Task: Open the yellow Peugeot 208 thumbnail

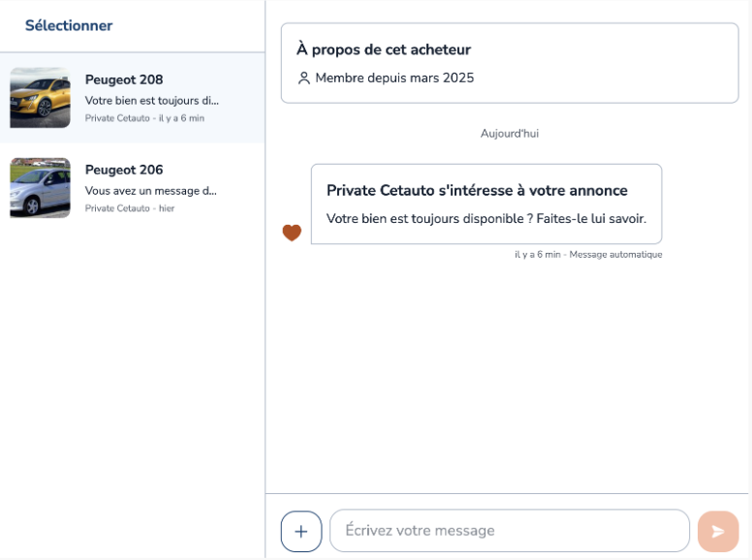Action: [41, 98]
